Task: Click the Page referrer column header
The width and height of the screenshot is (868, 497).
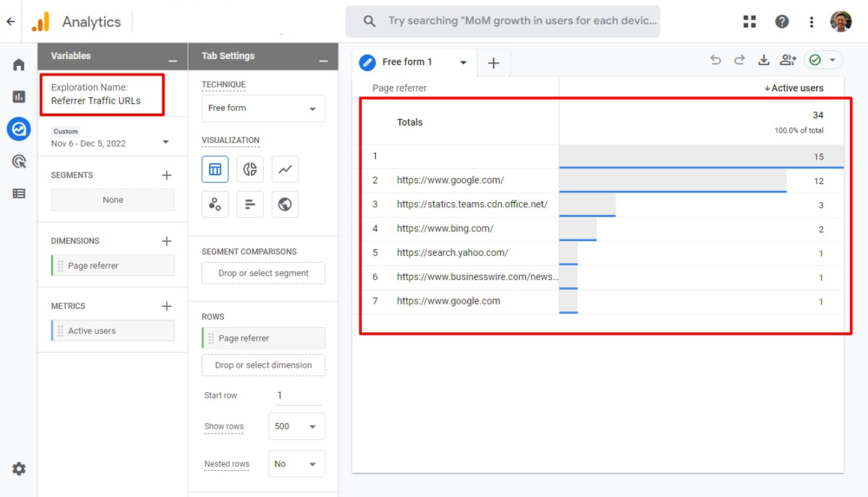Action: click(399, 88)
